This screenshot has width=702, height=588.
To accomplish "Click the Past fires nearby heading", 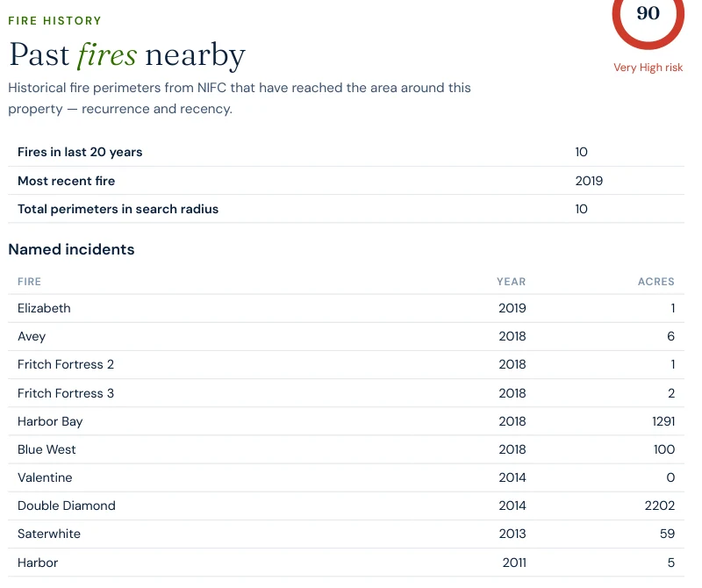I will (x=127, y=55).
